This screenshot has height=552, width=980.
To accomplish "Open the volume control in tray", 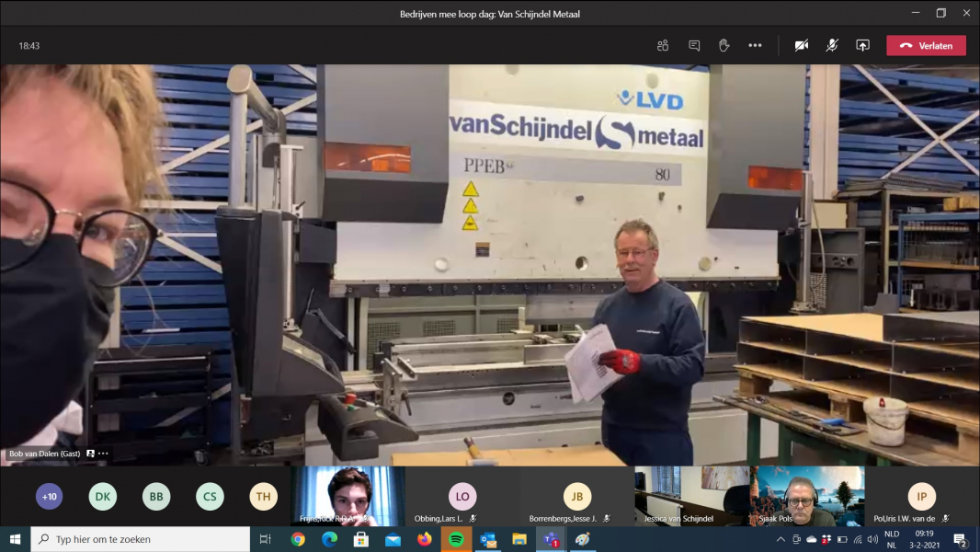I will pyautogui.click(x=872, y=539).
